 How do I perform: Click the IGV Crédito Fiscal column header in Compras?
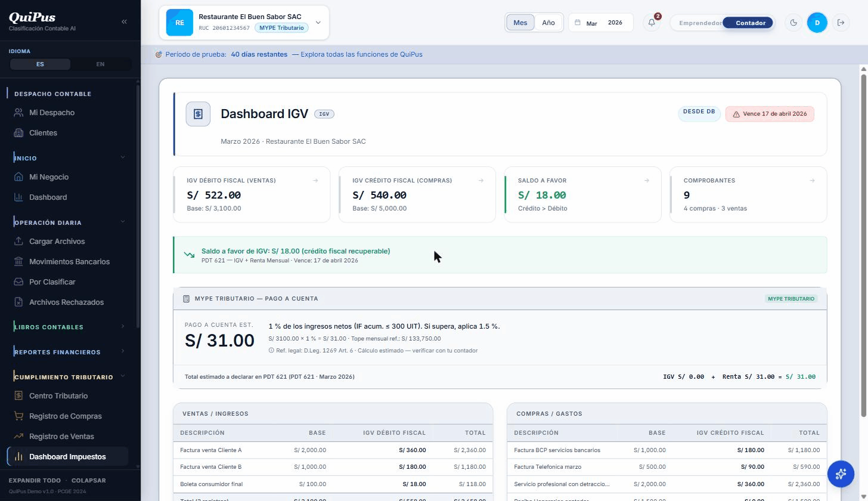[730, 433]
